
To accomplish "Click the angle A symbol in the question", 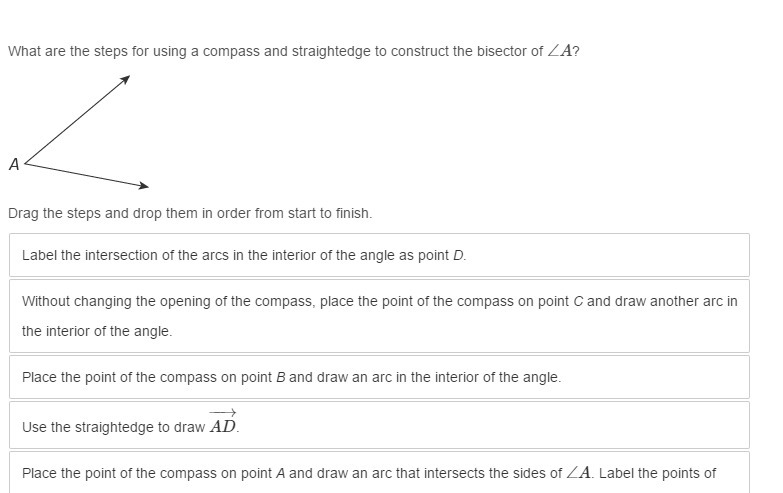I will [x=559, y=51].
